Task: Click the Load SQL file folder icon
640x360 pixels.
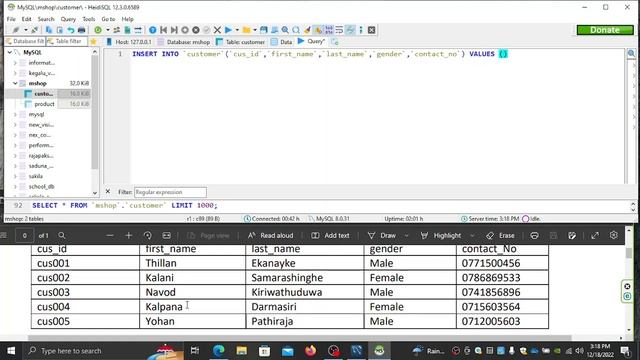Action: 247,30
